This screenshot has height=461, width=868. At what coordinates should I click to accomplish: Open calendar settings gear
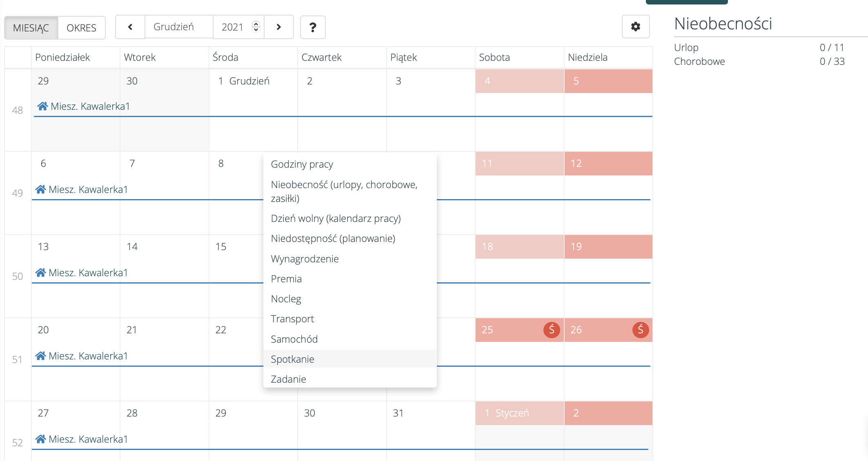pyautogui.click(x=635, y=27)
